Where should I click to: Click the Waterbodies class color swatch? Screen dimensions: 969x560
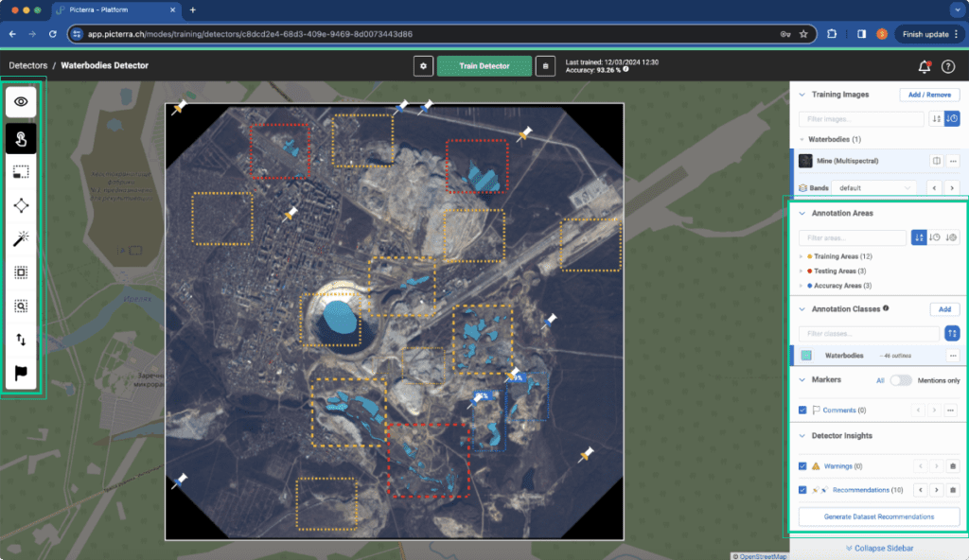[x=806, y=356]
